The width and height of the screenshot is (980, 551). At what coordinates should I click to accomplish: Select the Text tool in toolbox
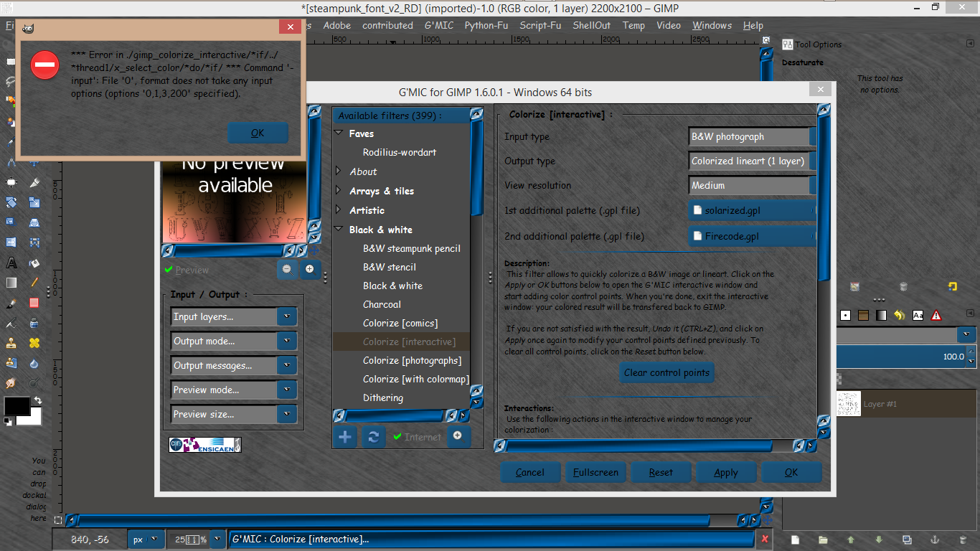pyautogui.click(x=11, y=263)
